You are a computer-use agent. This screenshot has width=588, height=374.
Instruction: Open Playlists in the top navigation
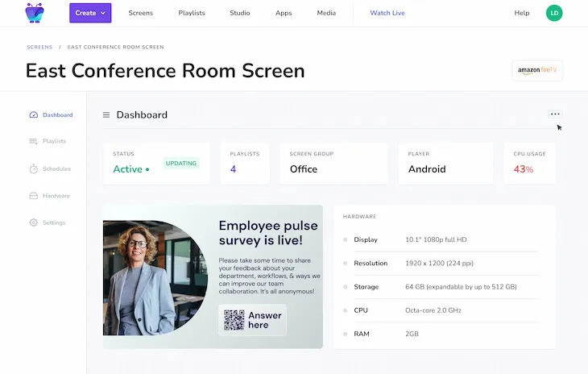tap(192, 13)
